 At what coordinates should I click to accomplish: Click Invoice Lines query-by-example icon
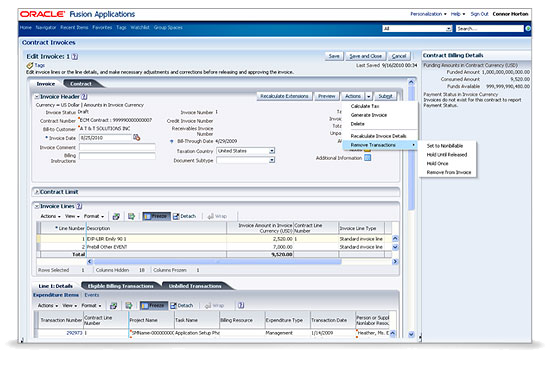tap(116, 216)
